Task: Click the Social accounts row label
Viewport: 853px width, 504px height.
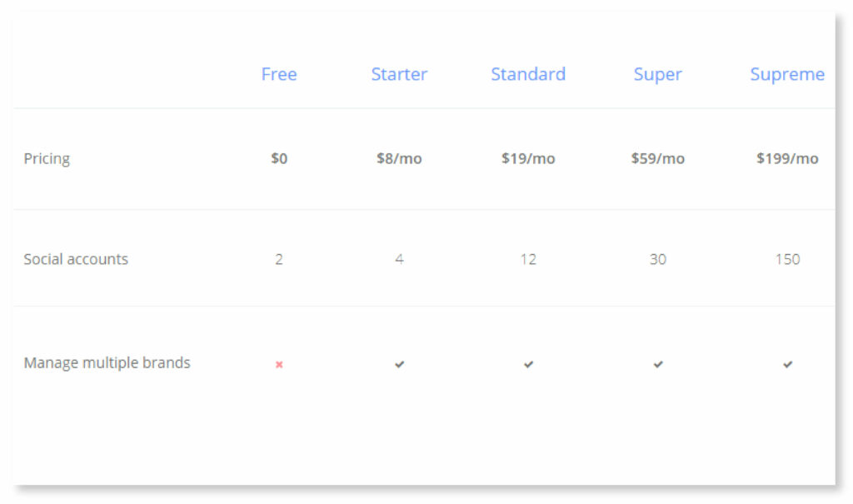Action: (x=76, y=259)
